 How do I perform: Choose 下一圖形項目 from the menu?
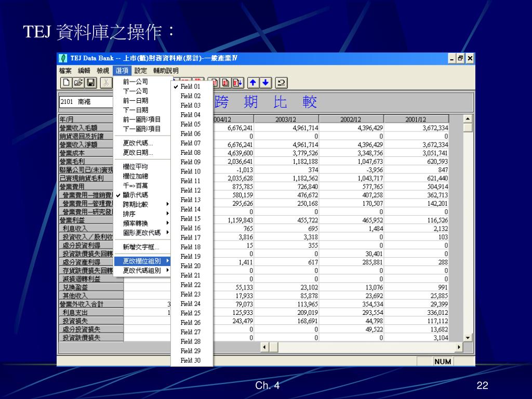pyautogui.click(x=142, y=129)
